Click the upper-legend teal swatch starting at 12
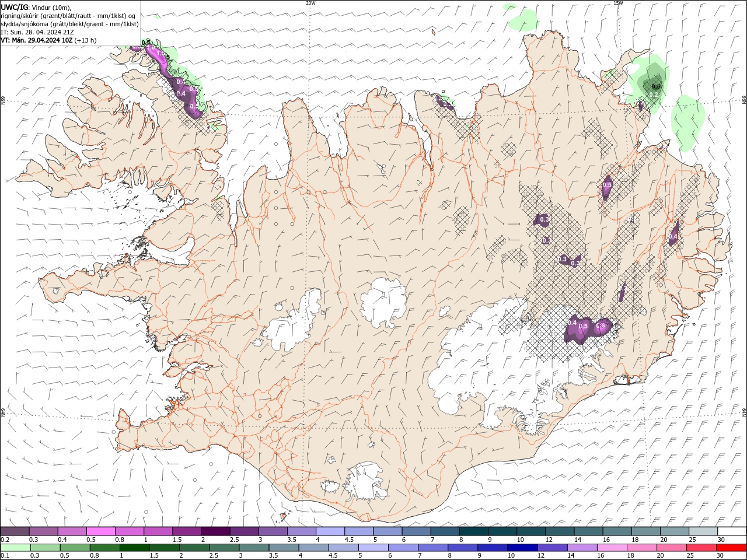Viewport: 747px width, 560px height. point(560,531)
